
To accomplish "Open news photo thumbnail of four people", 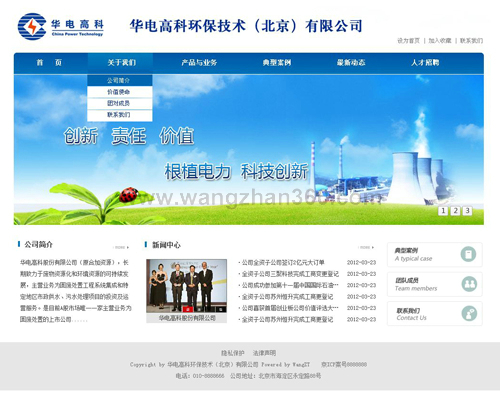I will click(x=187, y=286).
